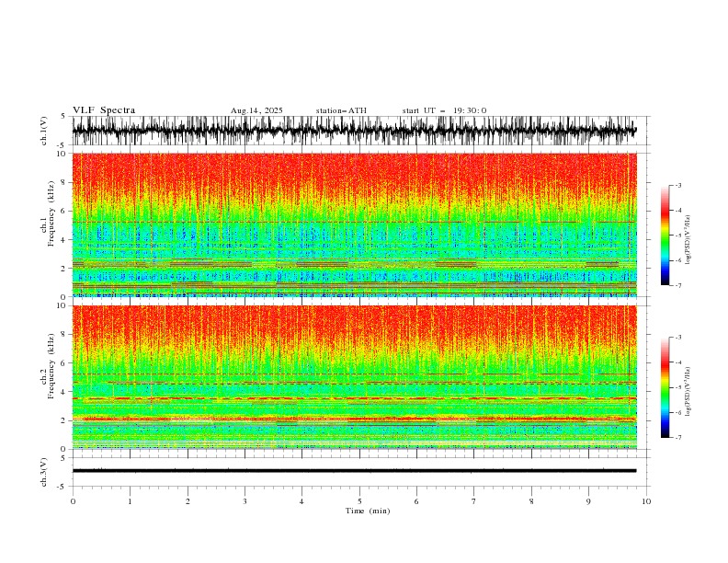Viewport: 728px width, 563px height.
Task: Click inside the ch.2 spectrogram plot
Action: point(354,377)
